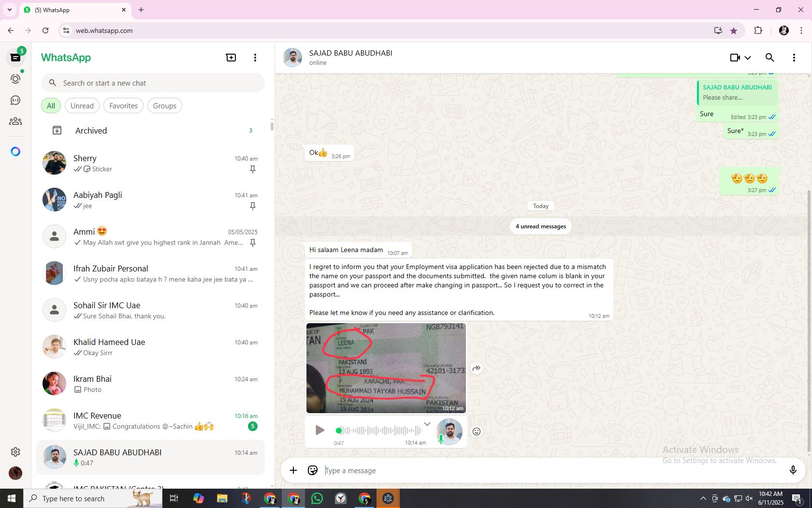
Task: Select the Unread filter
Action: tap(82, 105)
